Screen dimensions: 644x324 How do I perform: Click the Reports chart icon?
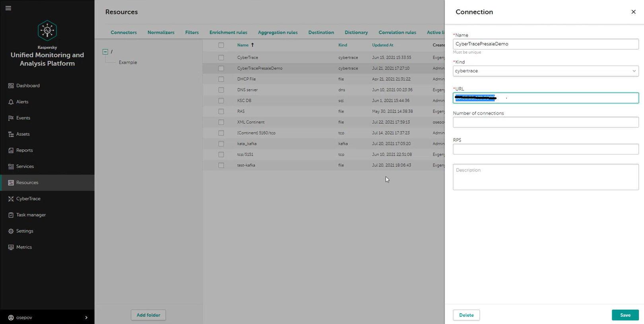click(11, 150)
